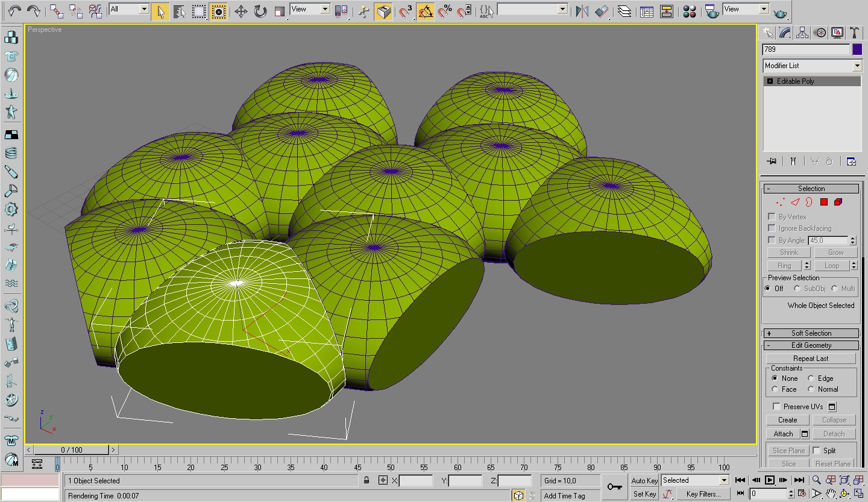
Task: Click the Create button in Edit Geometry
Action: (787, 420)
